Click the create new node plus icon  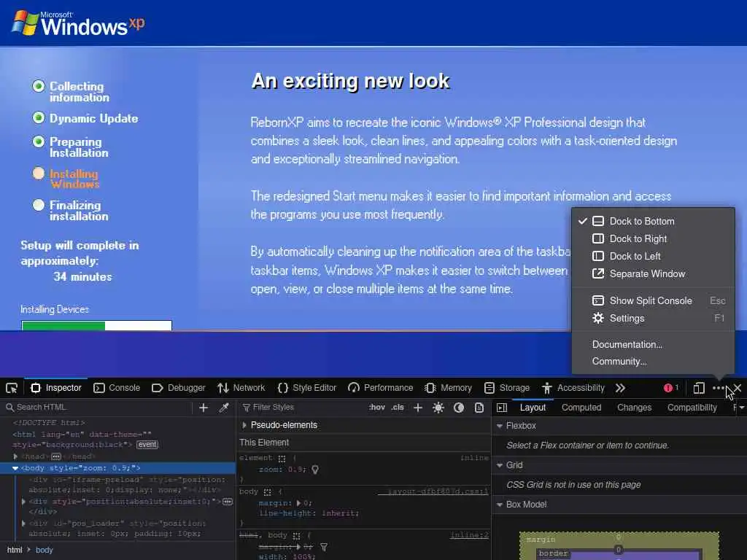(204, 408)
